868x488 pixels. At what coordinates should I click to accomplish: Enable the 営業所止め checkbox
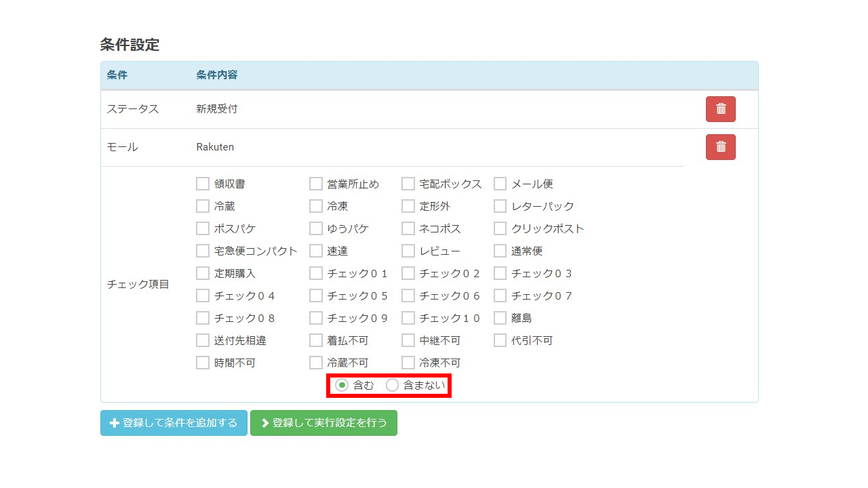[x=316, y=184]
